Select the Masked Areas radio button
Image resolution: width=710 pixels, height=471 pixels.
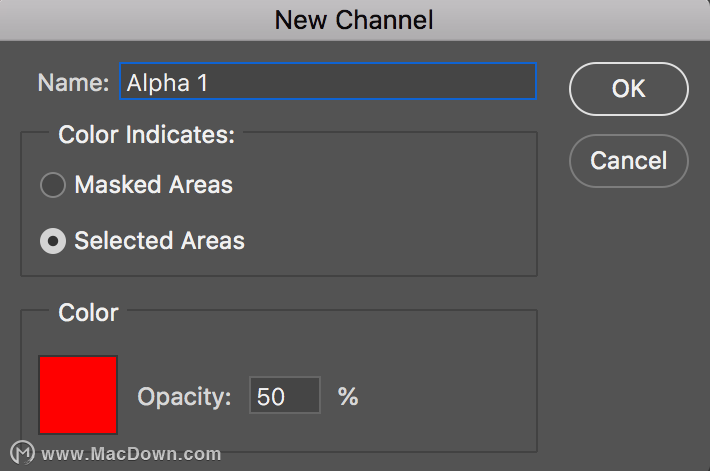click(53, 185)
